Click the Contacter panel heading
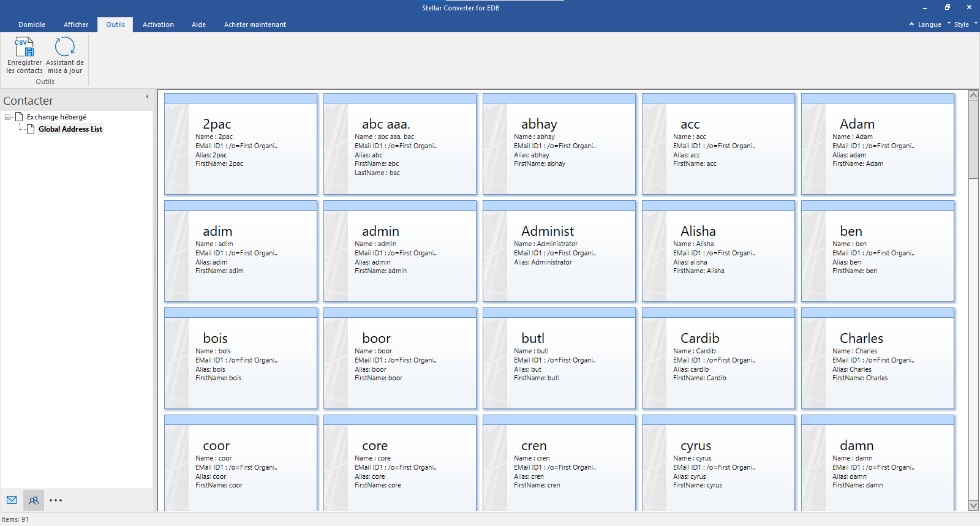Viewport: 980px width, 526px height. (x=28, y=100)
